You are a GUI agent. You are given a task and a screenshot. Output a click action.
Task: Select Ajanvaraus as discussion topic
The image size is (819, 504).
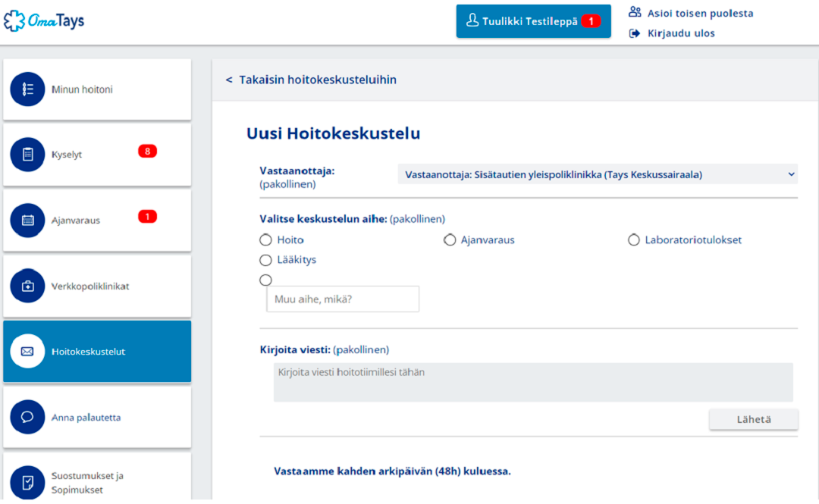pyautogui.click(x=450, y=240)
